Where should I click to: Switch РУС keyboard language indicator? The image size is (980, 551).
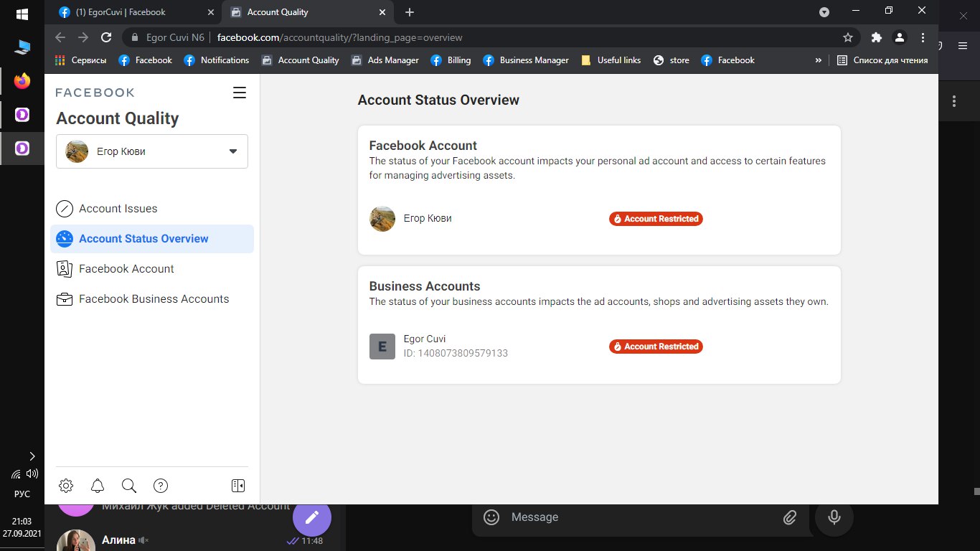[22, 494]
